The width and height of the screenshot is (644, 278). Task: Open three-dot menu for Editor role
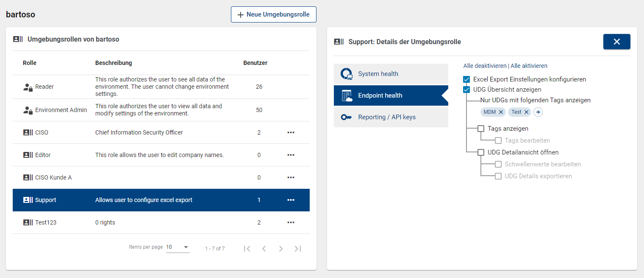click(x=291, y=155)
